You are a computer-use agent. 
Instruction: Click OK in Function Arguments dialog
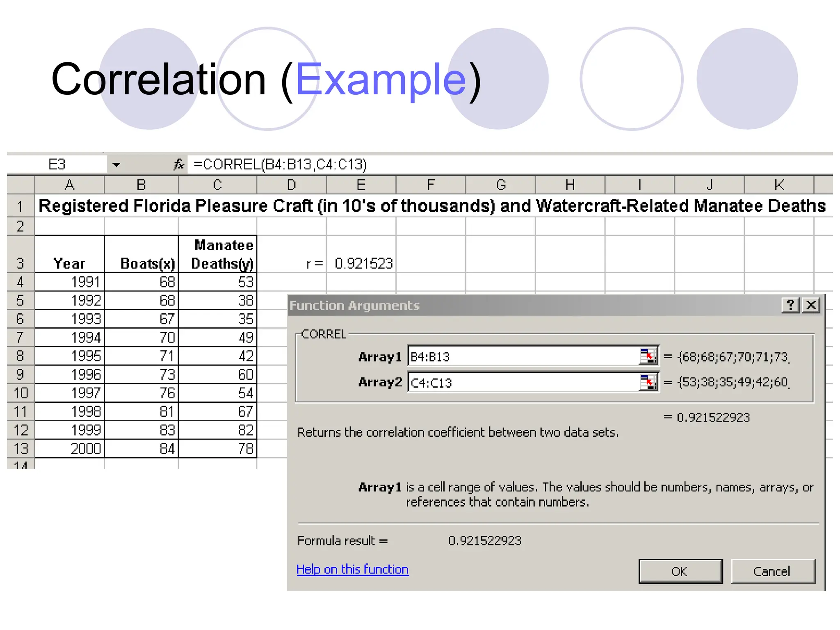[x=680, y=571]
